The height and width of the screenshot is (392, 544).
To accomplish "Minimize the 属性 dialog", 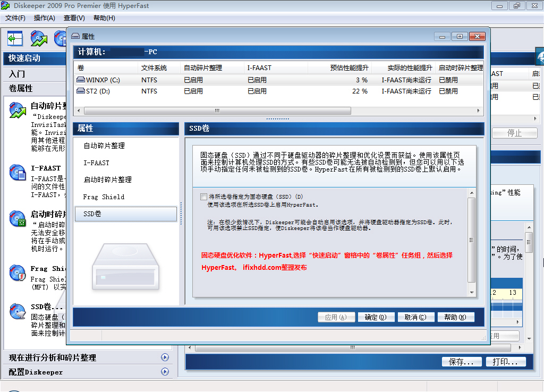I will coord(442,37).
